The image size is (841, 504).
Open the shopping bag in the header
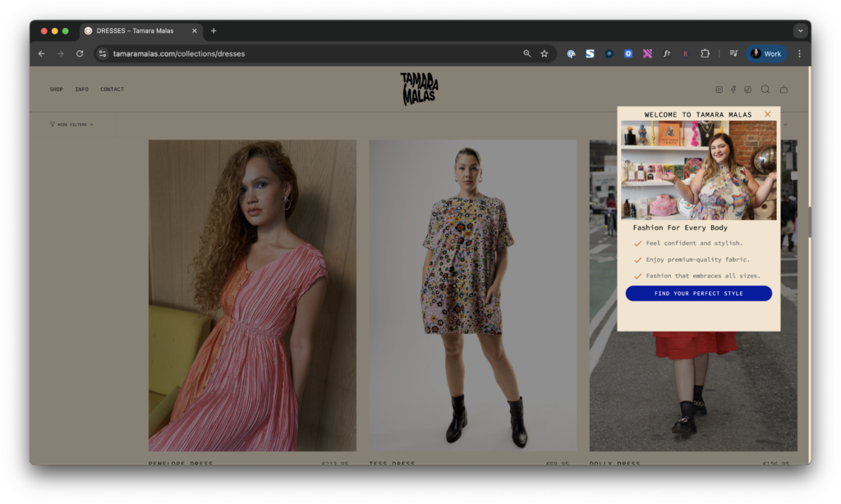pos(784,89)
